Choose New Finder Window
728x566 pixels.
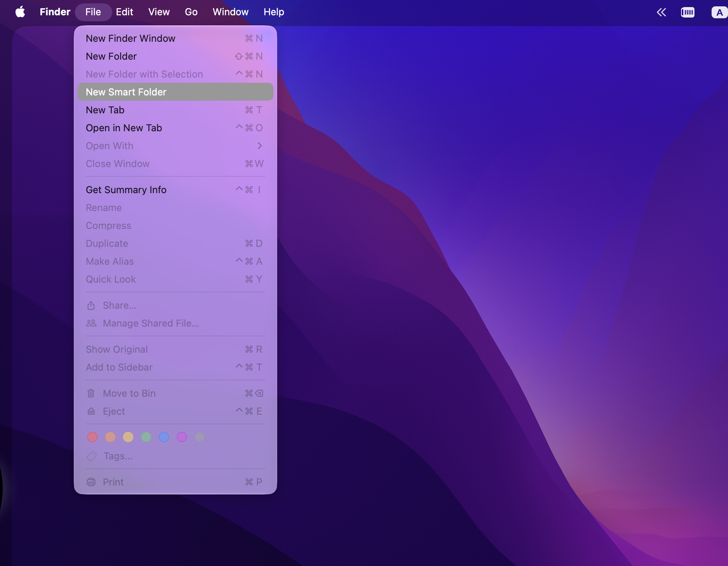[175, 38]
